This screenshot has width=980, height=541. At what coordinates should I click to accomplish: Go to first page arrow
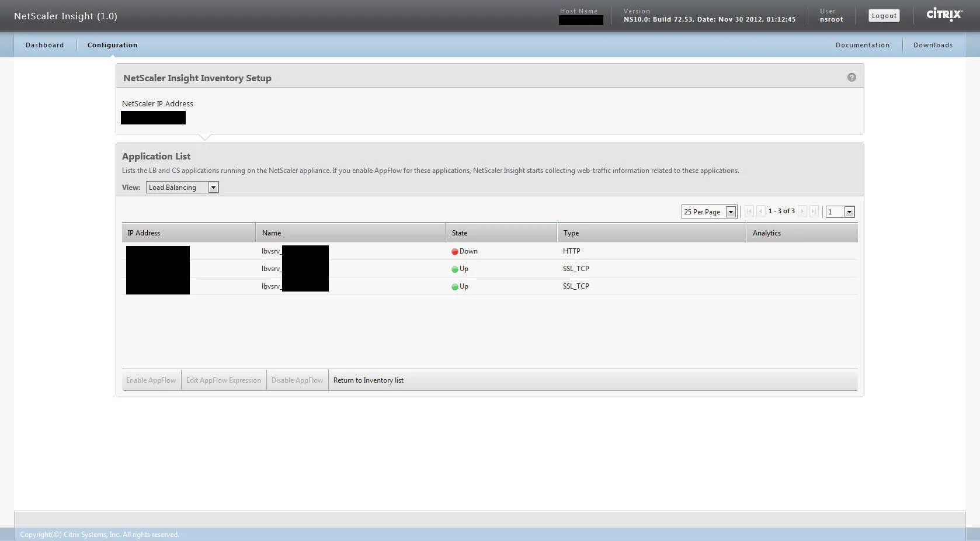(749, 211)
